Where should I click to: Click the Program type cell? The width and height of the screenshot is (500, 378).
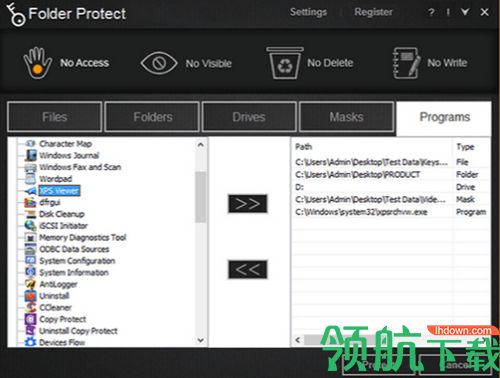(471, 212)
